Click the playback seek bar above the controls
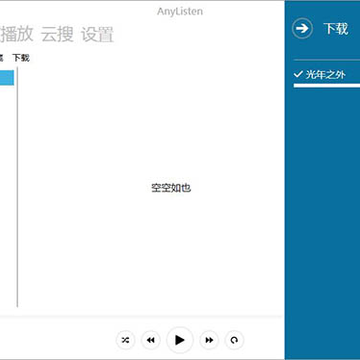The height and width of the screenshot is (360, 360). pos(141,316)
